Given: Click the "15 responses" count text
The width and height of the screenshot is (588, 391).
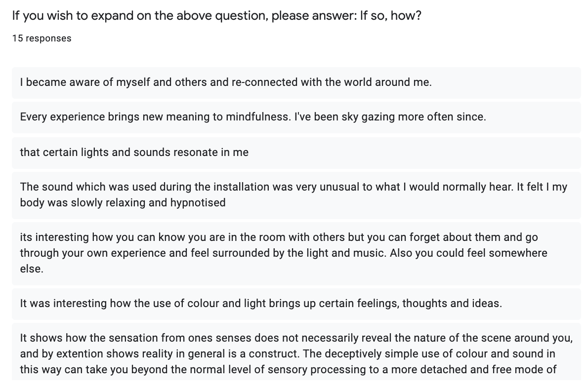Looking at the screenshot, I should pyautogui.click(x=42, y=39).
